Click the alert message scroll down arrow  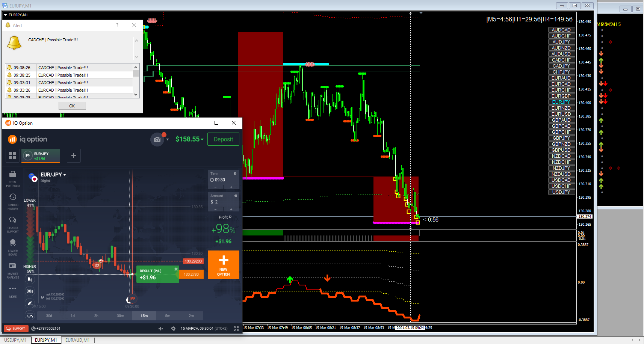pyautogui.click(x=136, y=57)
